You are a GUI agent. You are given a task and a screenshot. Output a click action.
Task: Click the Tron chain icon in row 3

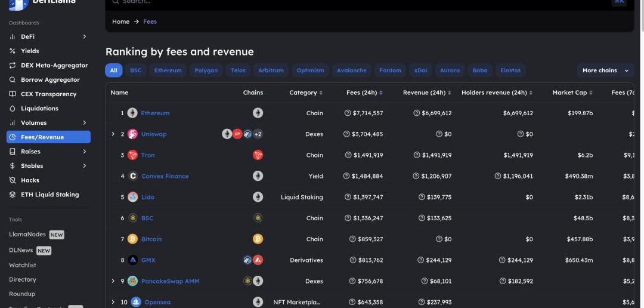[x=258, y=155]
